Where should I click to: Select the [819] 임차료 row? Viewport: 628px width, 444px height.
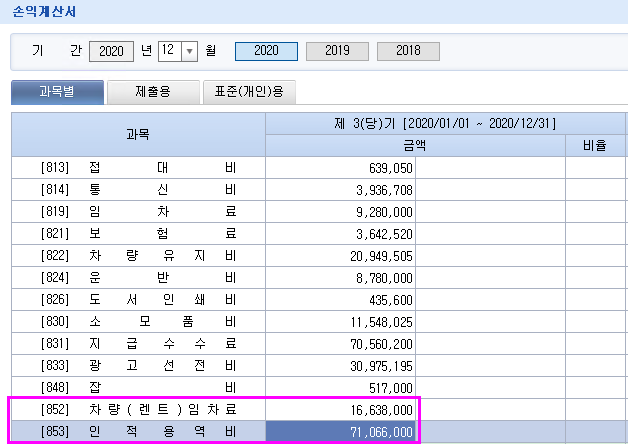coord(138,212)
